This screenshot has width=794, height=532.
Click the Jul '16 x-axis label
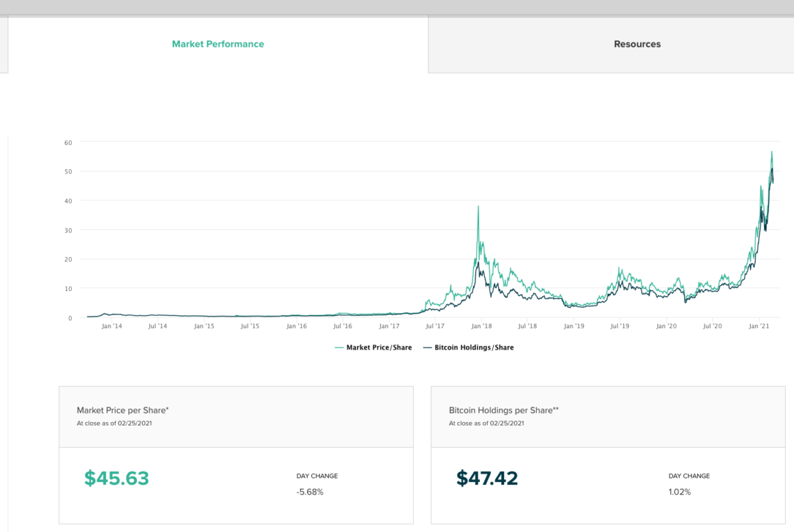pyautogui.click(x=342, y=326)
